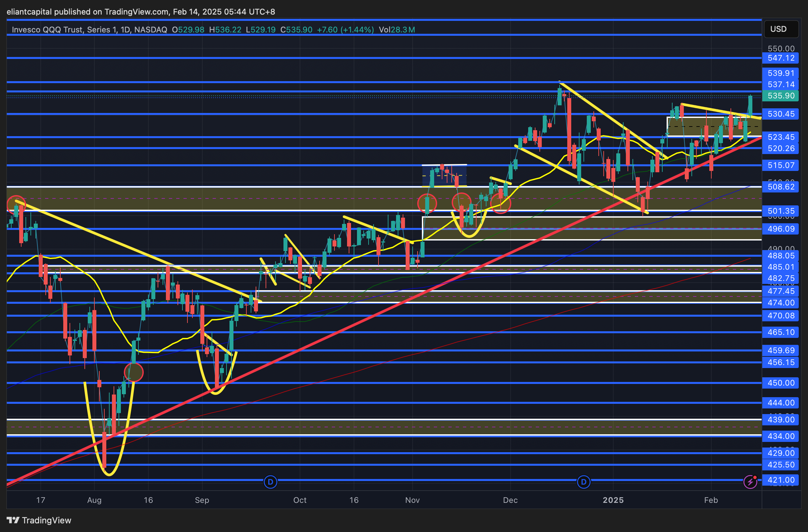The width and height of the screenshot is (808, 532).
Task: Click the dividend D marker near December
Action: click(583, 482)
